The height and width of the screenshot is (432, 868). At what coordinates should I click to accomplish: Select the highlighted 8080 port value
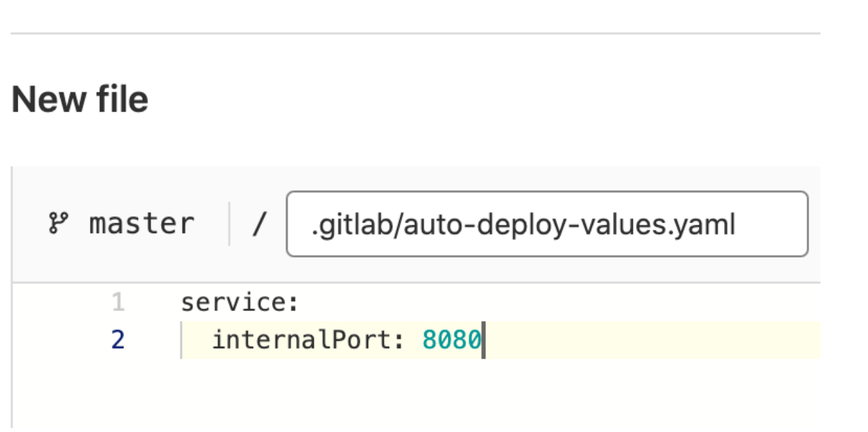[452, 339]
